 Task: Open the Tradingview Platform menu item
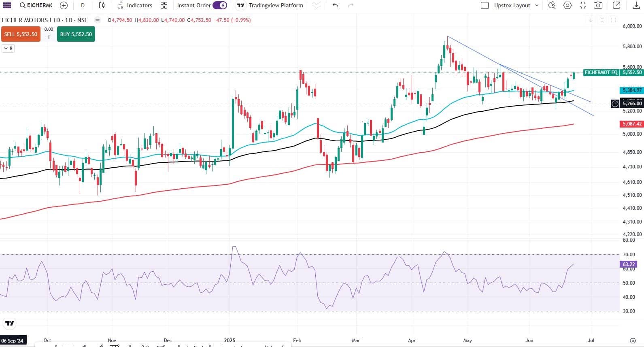(x=270, y=5)
